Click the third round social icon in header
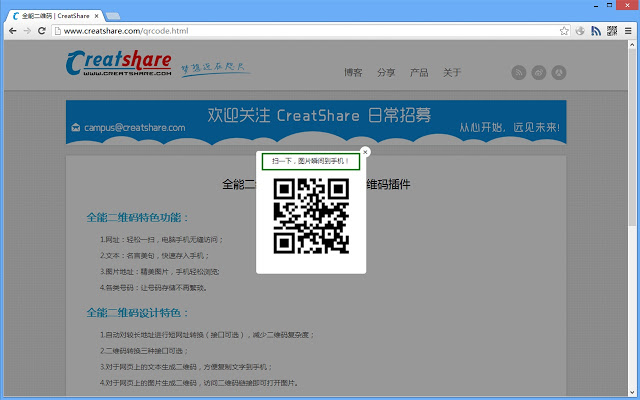The width and height of the screenshot is (640, 400). 559,72
